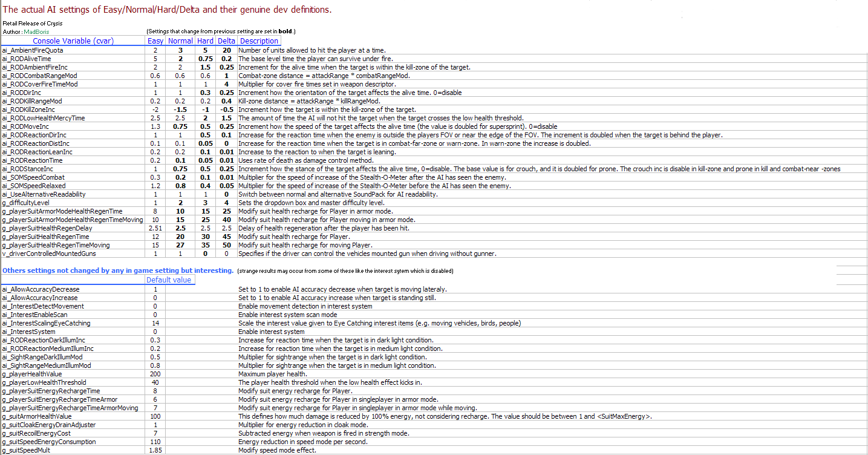Click the g_playerSuitEnergyRechargeTimeArmorMoving cell
This screenshot has height=455, width=868.
73,408
